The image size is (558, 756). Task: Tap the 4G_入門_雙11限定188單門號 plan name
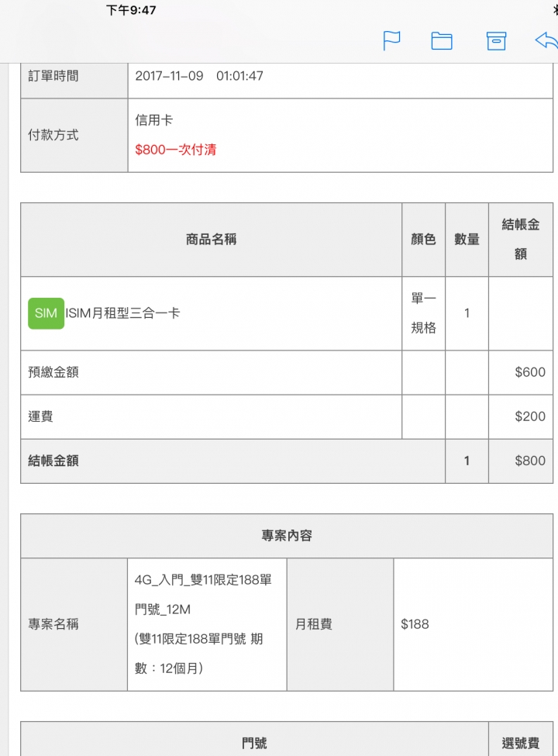[203, 595]
